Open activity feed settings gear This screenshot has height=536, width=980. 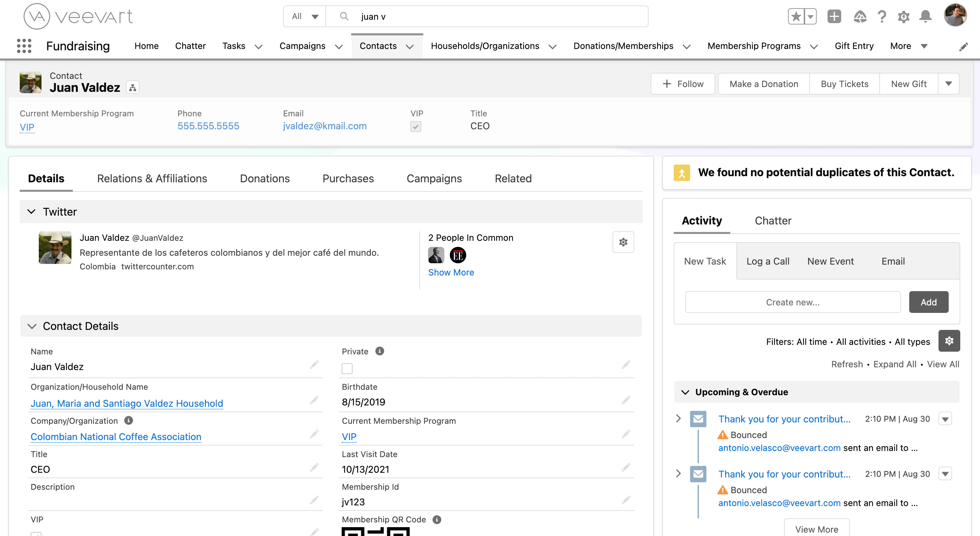coord(949,341)
